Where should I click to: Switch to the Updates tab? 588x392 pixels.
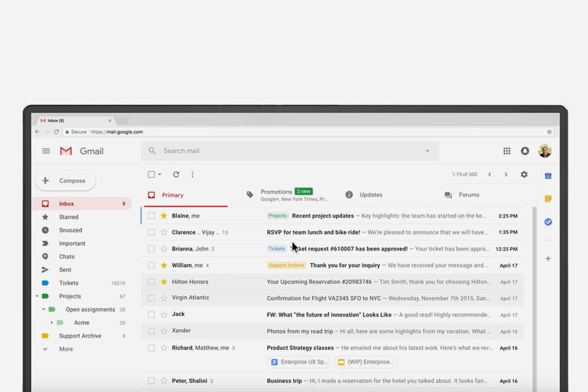[364, 195]
